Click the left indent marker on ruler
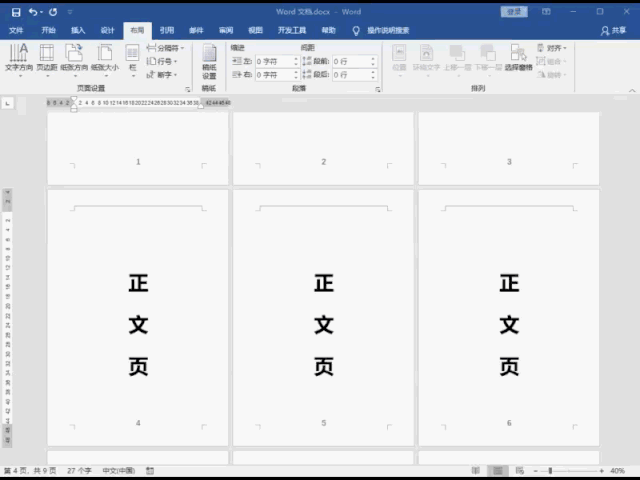Image resolution: width=640 pixels, height=480 pixels. click(x=73, y=109)
